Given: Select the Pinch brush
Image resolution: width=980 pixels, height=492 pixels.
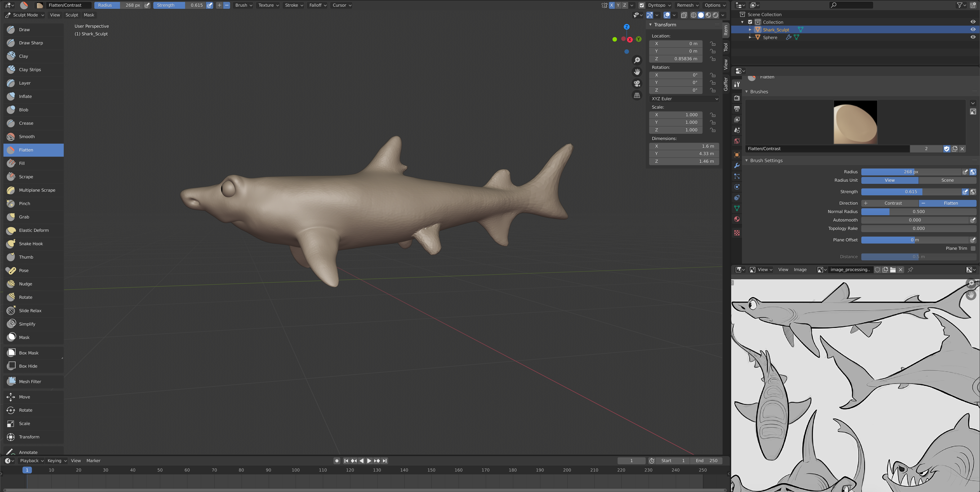Looking at the screenshot, I should (x=33, y=203).
